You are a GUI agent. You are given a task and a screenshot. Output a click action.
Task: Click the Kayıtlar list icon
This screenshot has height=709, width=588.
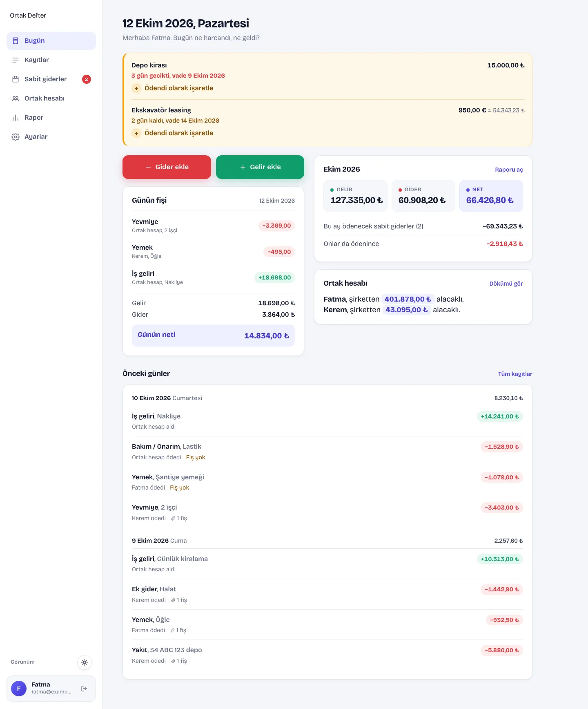click(x=16, y=60)
